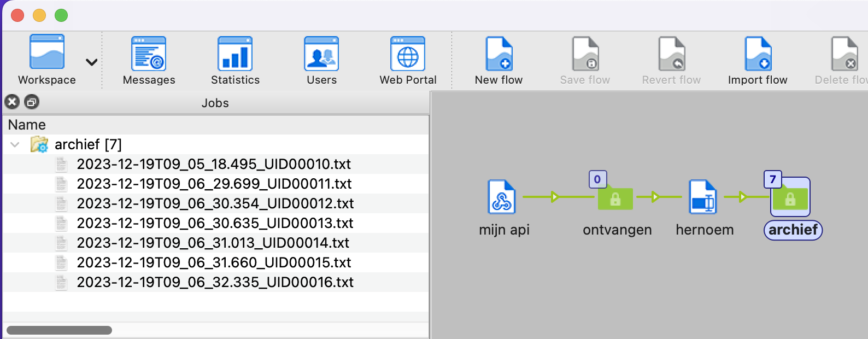The height and width of the screenshot is (339, 868).
Task: Click the job count badge 7 on archief
Action: [x=772, y=179]
